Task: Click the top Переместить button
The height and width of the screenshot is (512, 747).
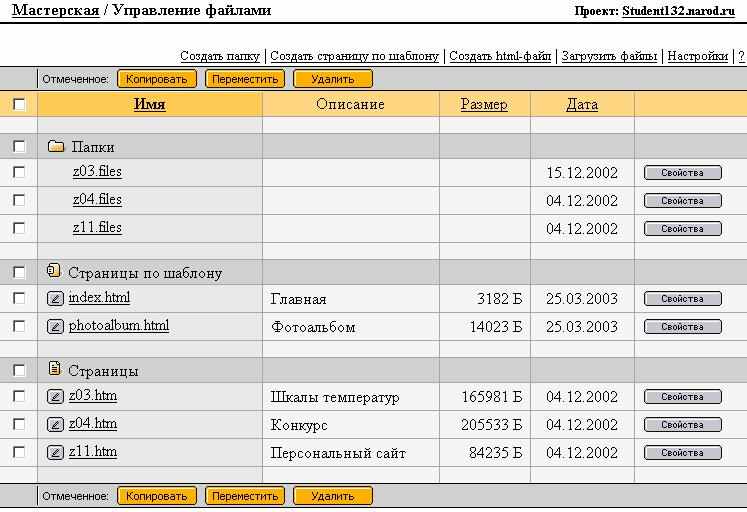Action: coord(245,79)
